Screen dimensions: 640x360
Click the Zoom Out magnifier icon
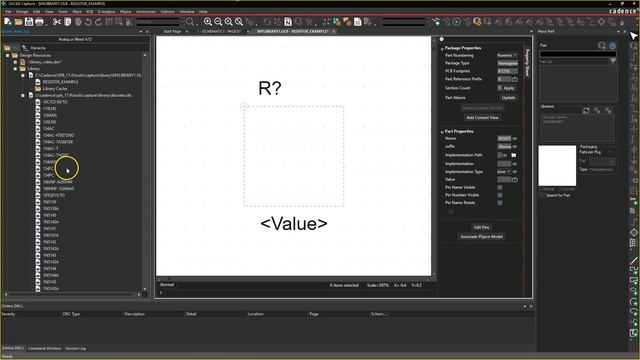(218, 22)
